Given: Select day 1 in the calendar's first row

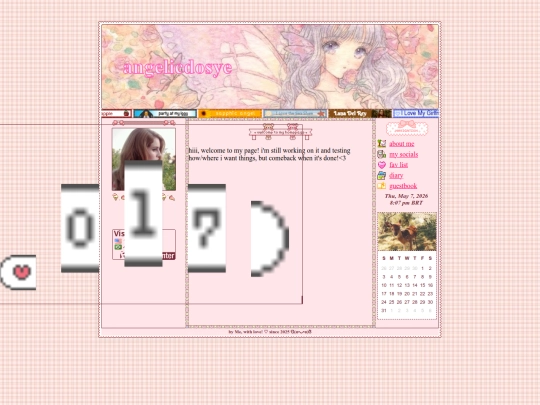Looking at the screenshot, I should (423, 268).
